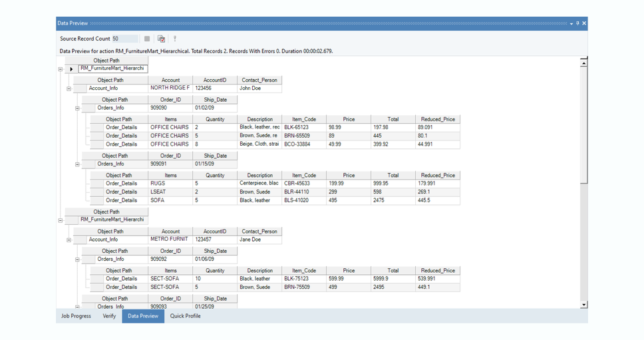This screenshot has width=644, height=340.
Task: Switch to the Verify tab
Action: [x=109, y=316]
